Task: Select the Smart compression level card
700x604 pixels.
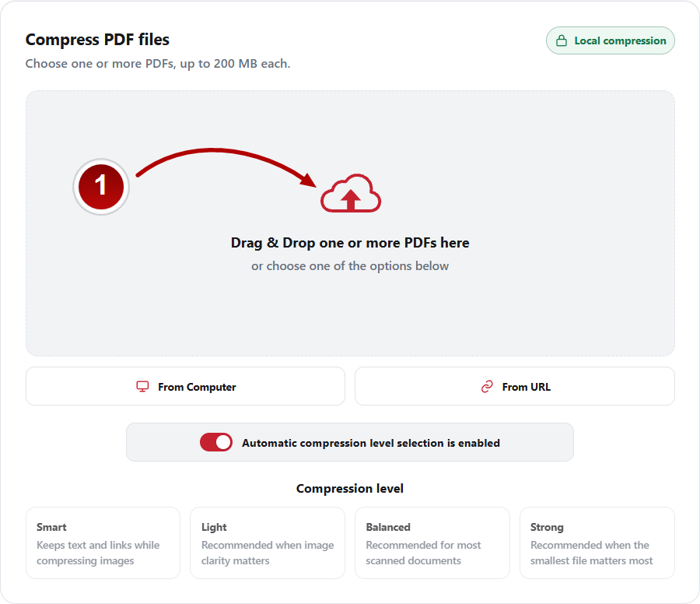Action: [x=103, y=543]
